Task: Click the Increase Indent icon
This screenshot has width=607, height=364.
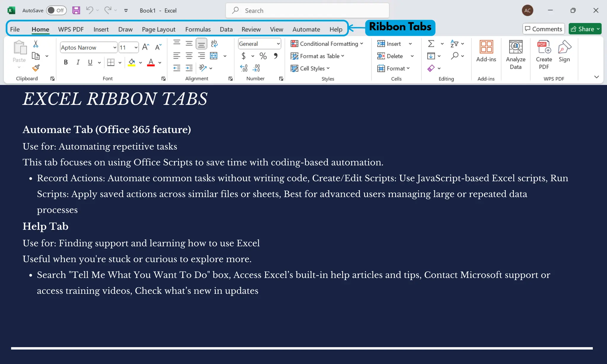Action: point(189,68)
